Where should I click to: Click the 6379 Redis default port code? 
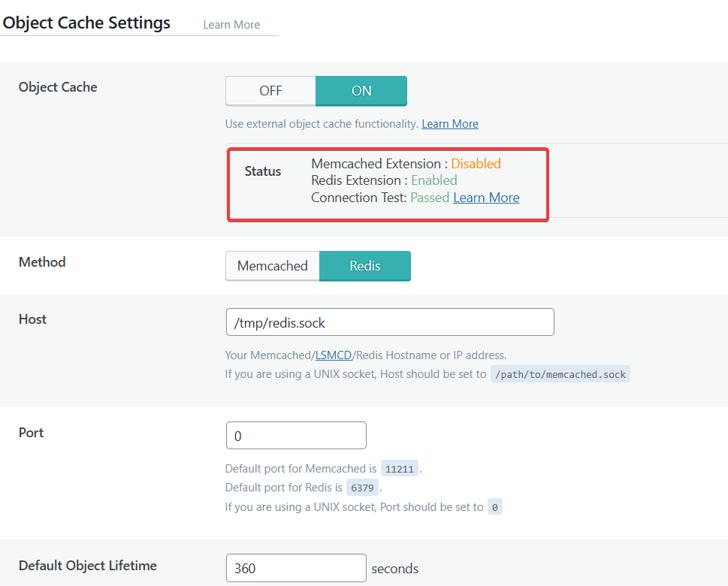pyautogui.click(x=361, y=488)
